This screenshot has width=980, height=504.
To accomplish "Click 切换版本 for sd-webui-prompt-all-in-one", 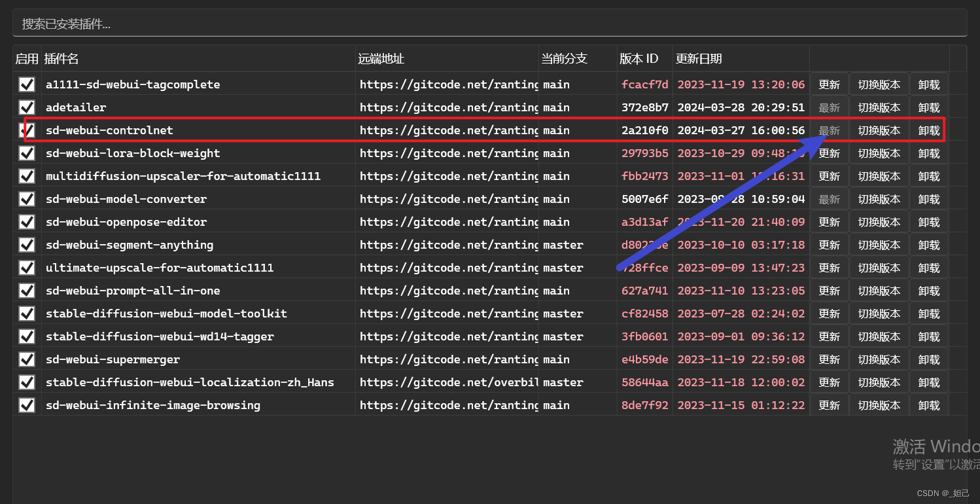I will [x=879, y=291].
